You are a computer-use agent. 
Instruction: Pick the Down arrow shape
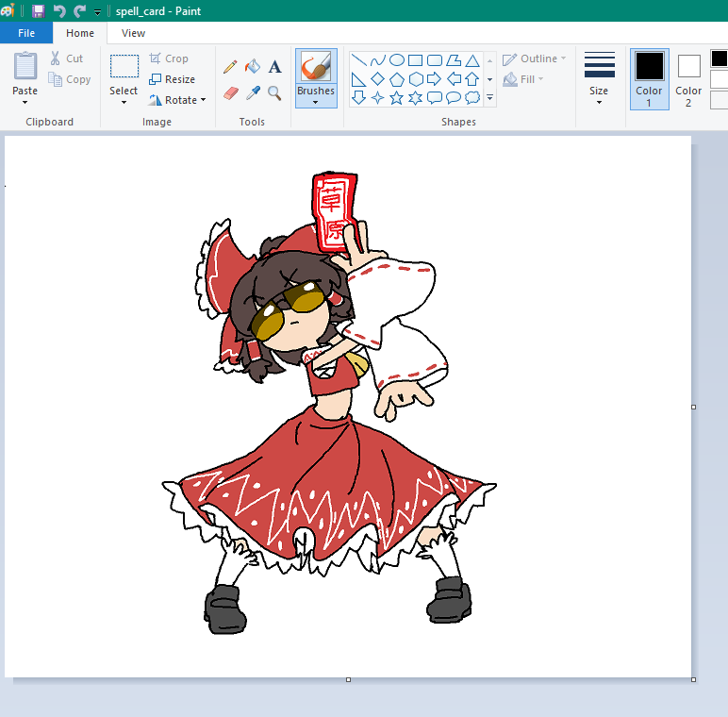pyautogui.click(x=359, y=97)
